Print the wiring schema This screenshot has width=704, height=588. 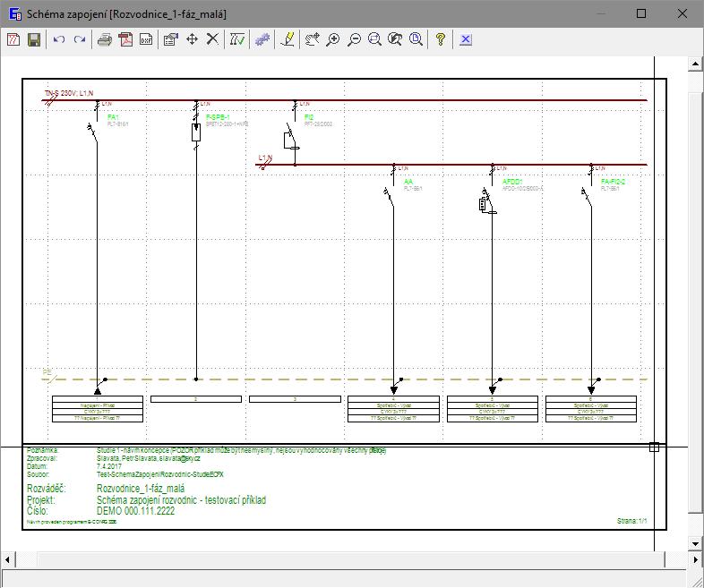[x=105, y=39]
